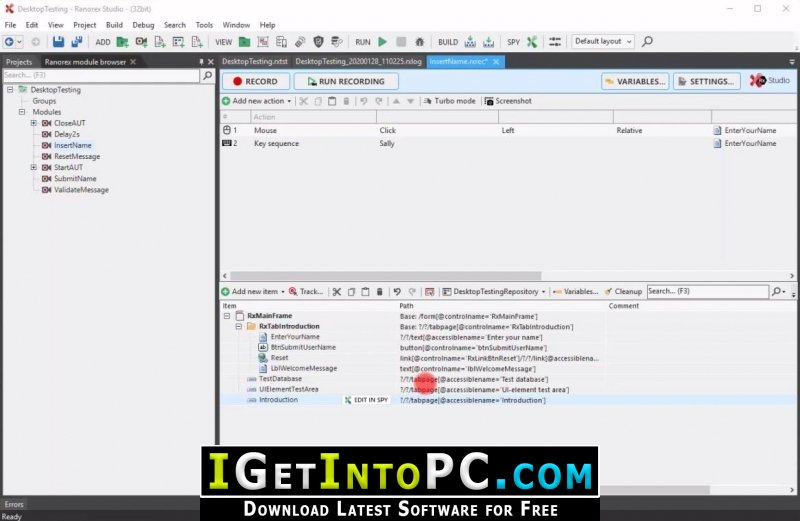Click the VARIABLES... button

(x=635, y=81)
